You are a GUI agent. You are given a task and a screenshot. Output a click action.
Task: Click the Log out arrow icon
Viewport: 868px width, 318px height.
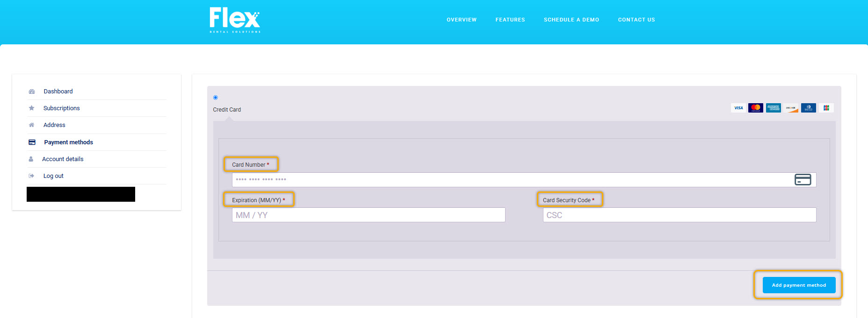click(31, 176)
